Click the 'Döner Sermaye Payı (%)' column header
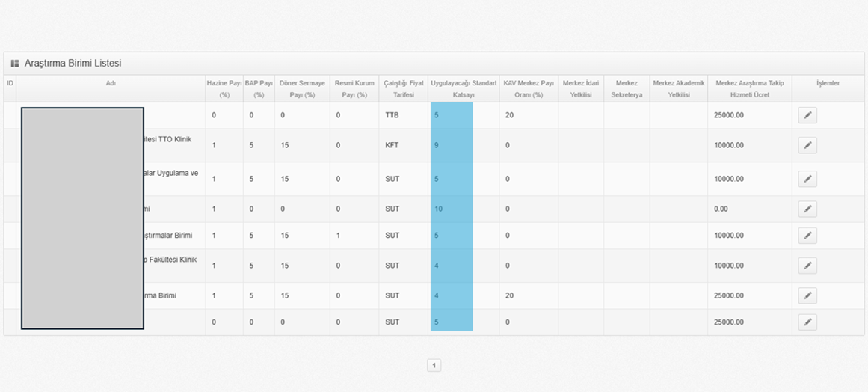 pyautogui.click(x=302, y=88)
